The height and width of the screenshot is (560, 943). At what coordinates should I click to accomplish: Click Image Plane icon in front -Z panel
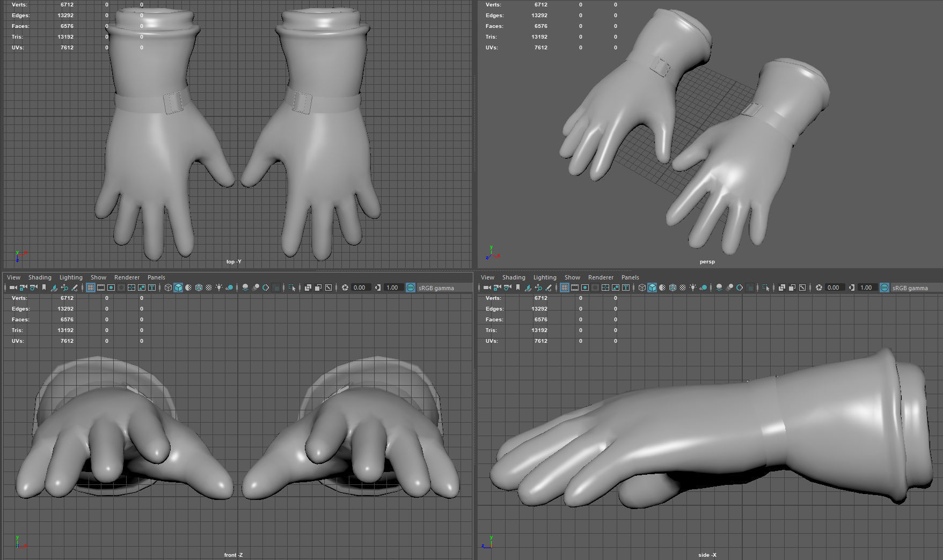[x=54, y=288]
